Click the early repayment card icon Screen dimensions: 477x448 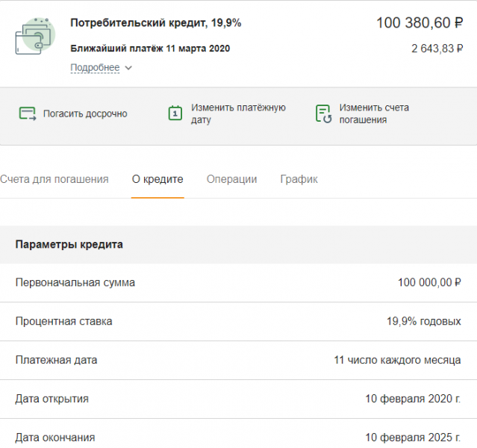pos(28,113)
